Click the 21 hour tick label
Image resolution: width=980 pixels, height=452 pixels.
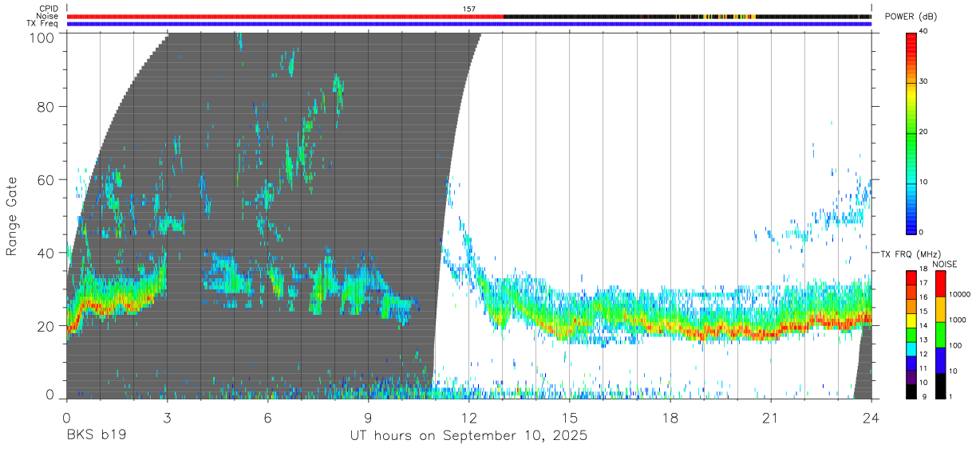pyautogui.click(x=771, y=419)
